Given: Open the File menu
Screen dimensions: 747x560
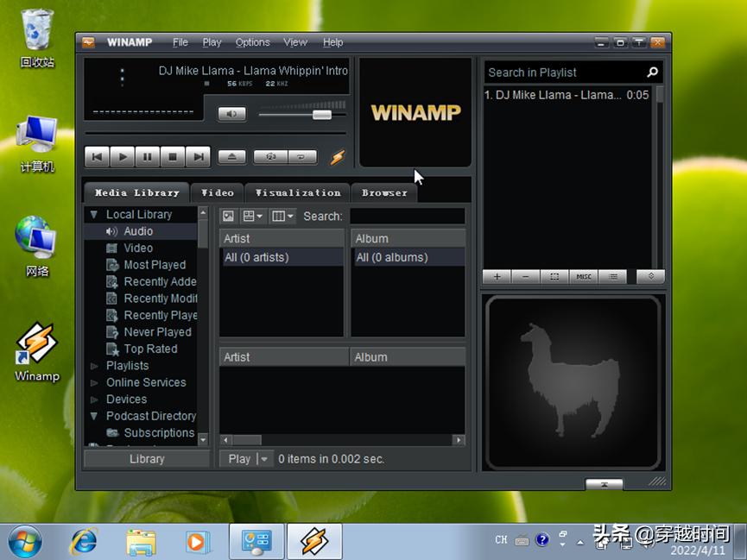Looking at the screenshot, I should tap(180, 42).
